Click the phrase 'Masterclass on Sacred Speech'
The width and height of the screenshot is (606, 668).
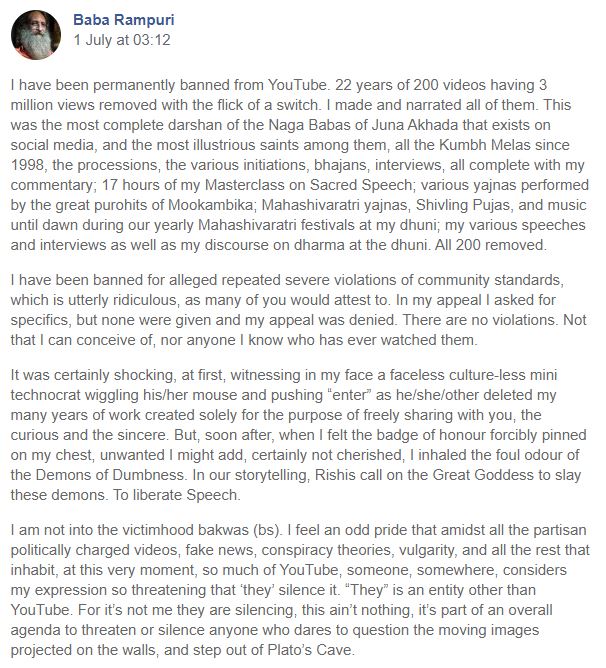click(308, 185)
